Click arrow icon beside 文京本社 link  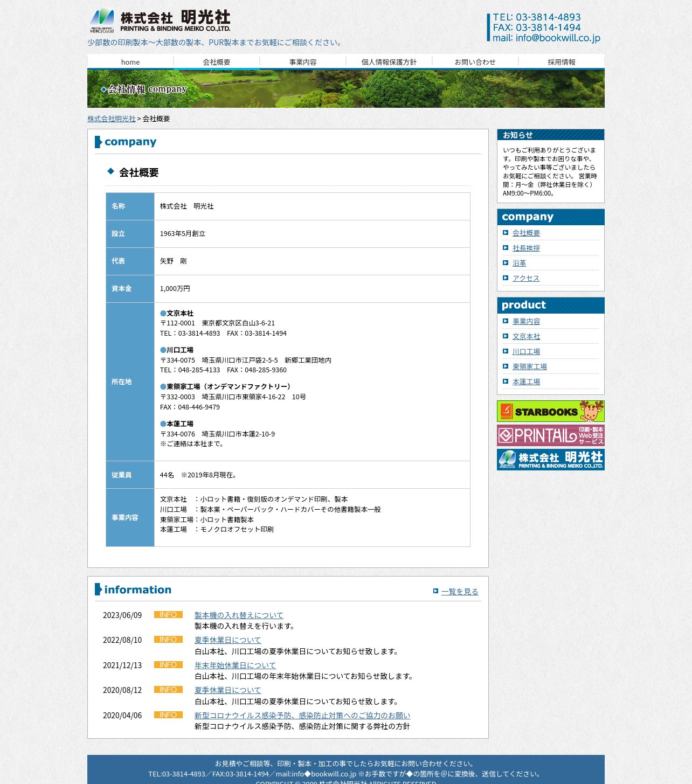506,336
